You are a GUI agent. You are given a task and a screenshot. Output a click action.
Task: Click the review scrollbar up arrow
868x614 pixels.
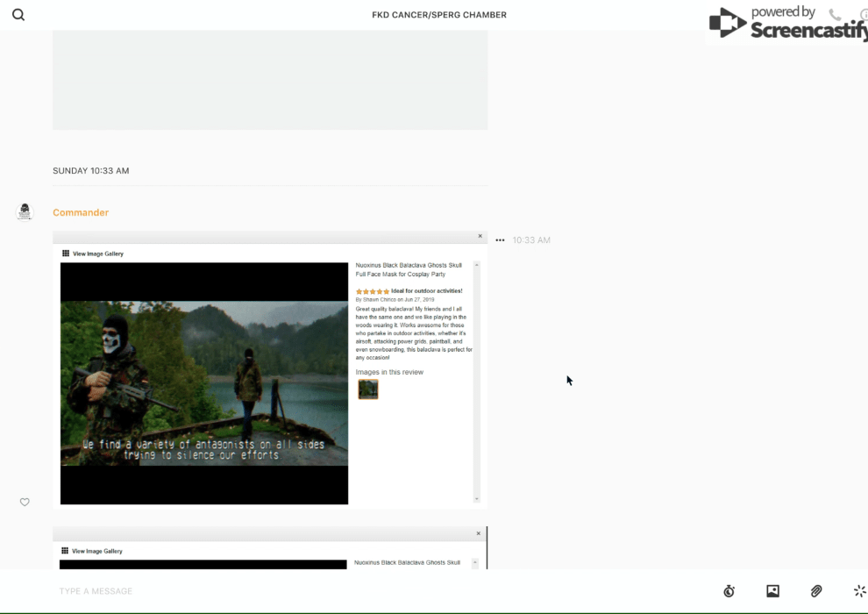(x=477, y=264)
